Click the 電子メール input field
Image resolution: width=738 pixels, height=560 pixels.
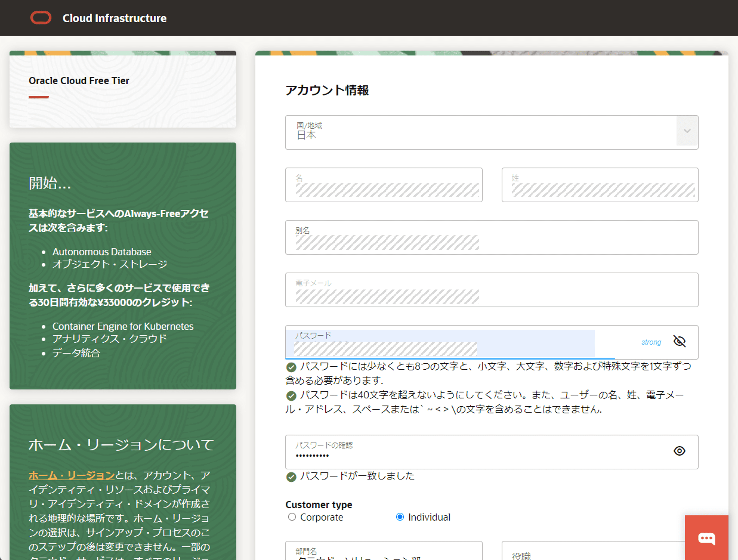point(491,290)
